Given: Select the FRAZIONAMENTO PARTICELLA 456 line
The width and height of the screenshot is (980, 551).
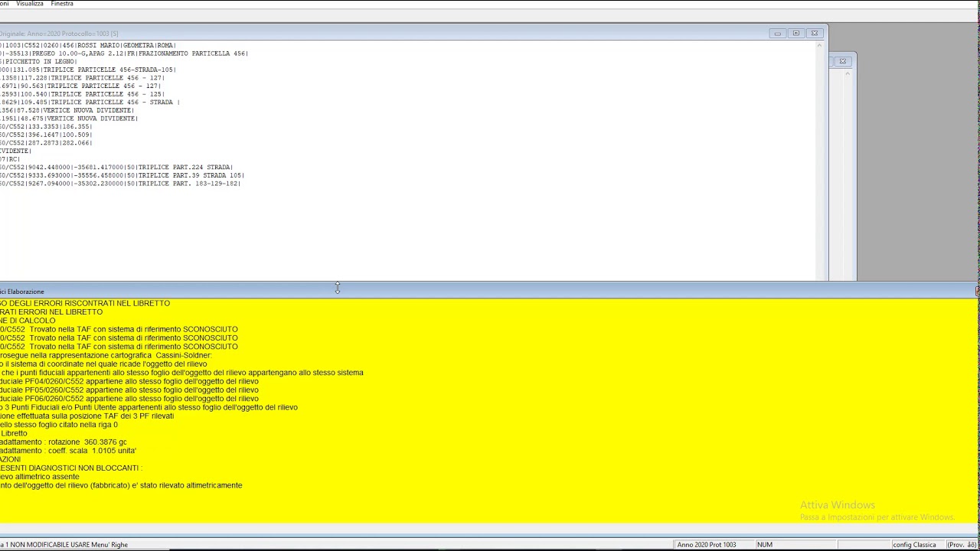Looking at the screenshot, I should point(124,54).
